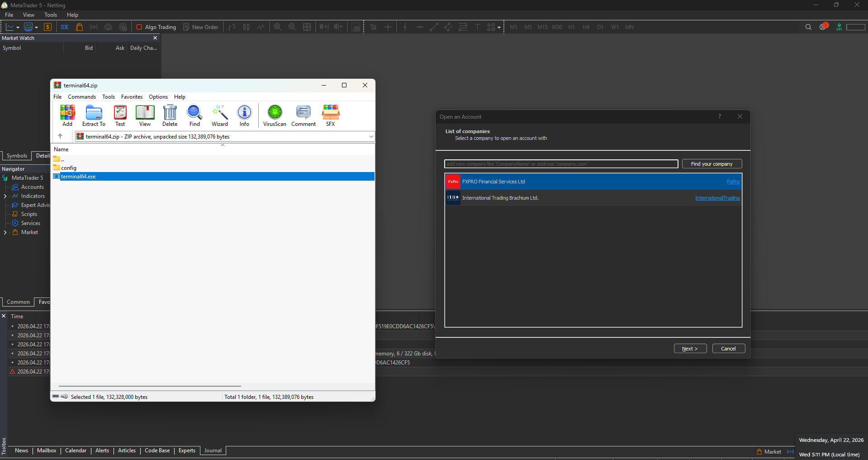The width and height of the screenshot is (868, 460).
Task: Open the archive Find tool
Action: [194, 115]
